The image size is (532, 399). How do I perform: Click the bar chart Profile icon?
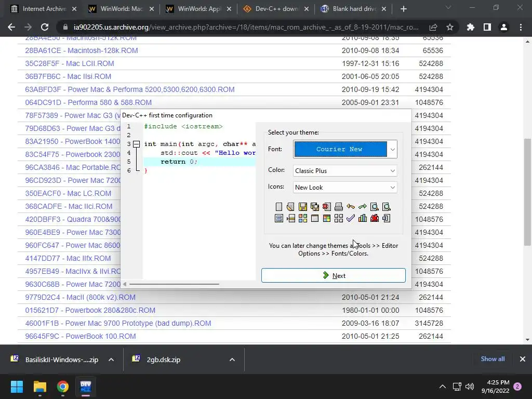[x=363, y=219]
